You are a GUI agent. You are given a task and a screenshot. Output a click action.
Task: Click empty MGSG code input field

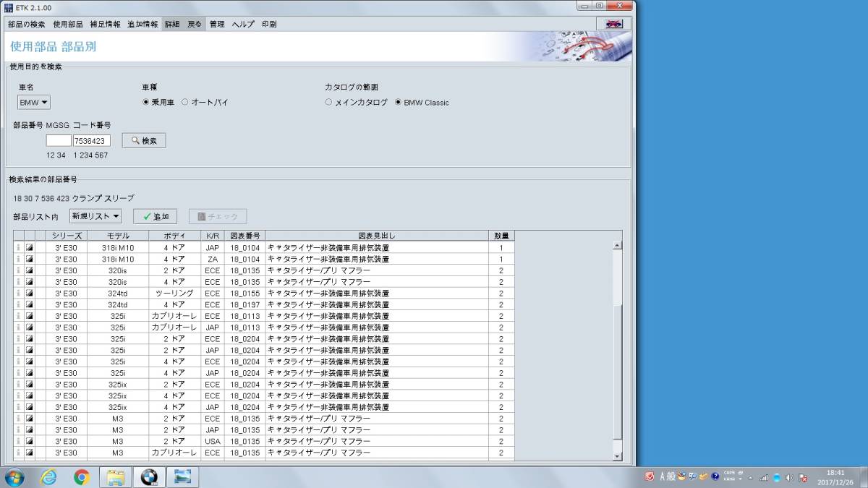(59, 141)
